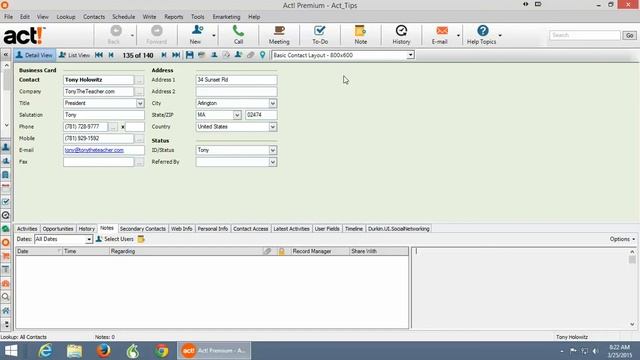Open Firefox from the taskbar
This screenshot has width=640, height=360.
pos(103,351)
